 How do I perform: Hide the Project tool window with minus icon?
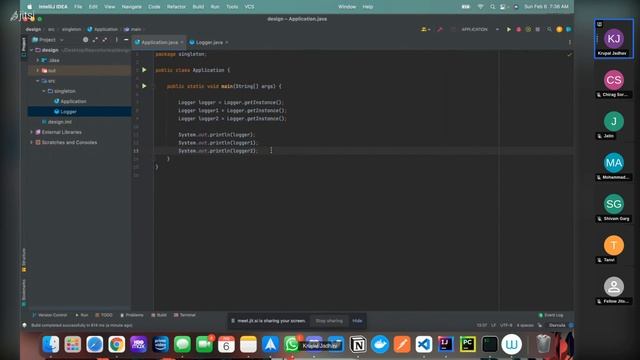[x=126, y=40]
